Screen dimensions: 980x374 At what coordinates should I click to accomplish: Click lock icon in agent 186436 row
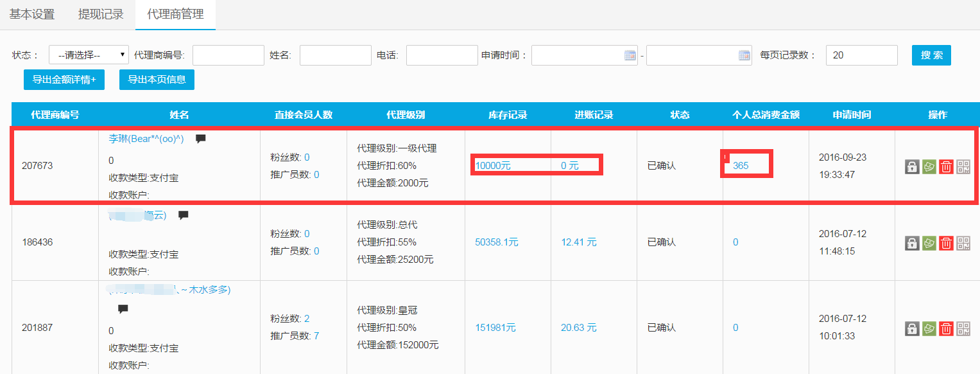pyautogui.click(x=911, y=243)
